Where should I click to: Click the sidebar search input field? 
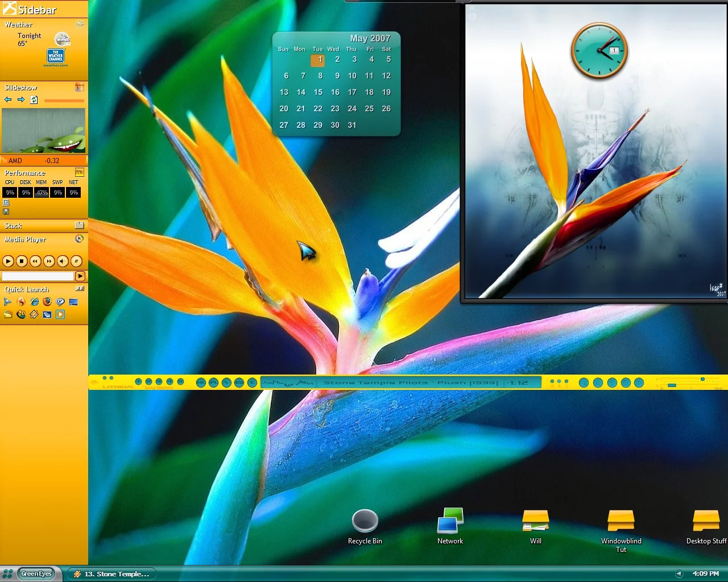click(x=38, y=276)
